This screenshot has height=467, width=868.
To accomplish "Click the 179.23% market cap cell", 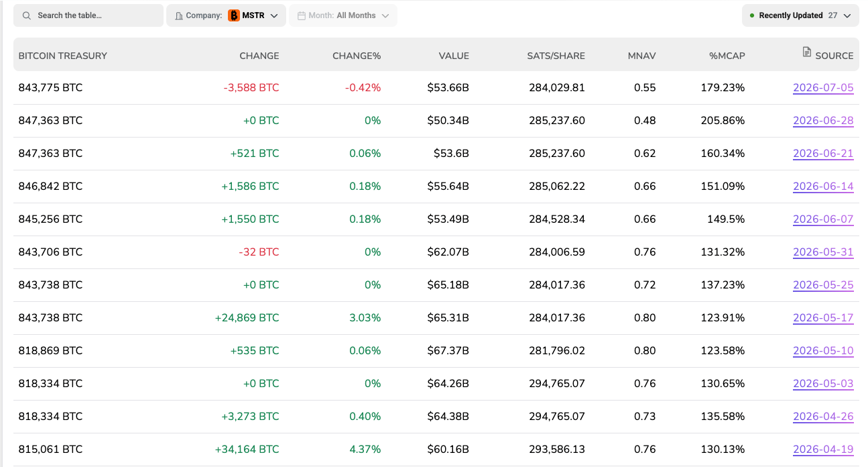I will tap(723, 88).
